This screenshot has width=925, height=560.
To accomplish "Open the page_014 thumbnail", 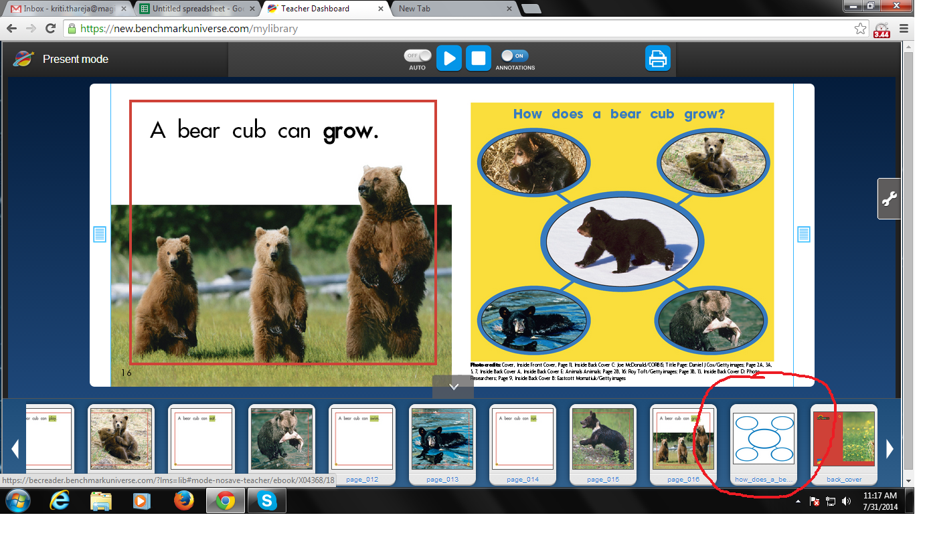I will (523, 444).
